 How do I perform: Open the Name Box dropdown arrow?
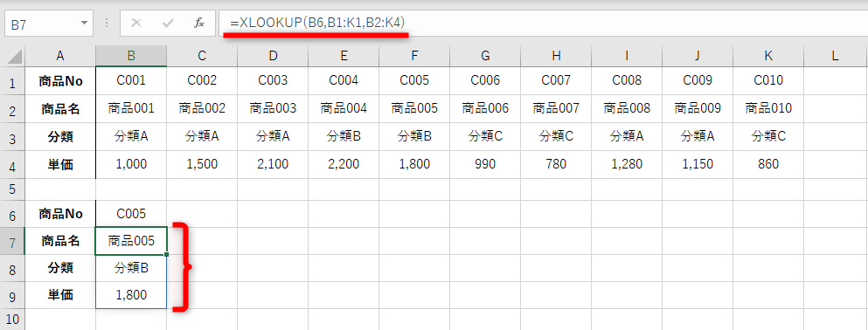click(x=84, y=24)
